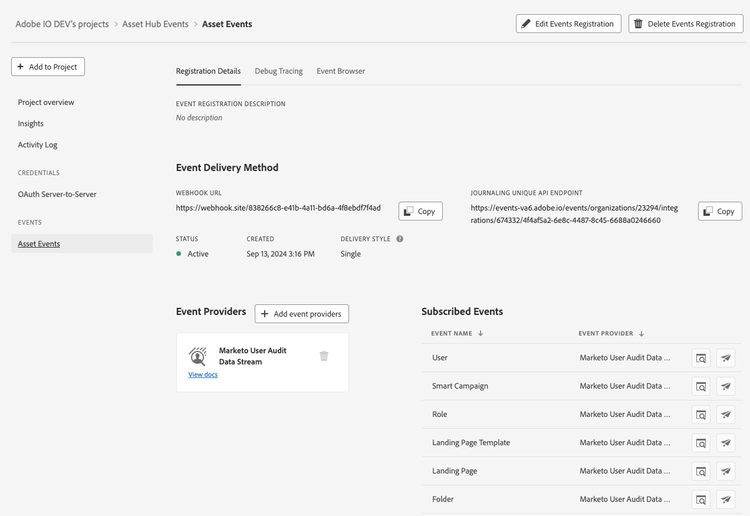Click the webhook.site URL text
This screenshot has width=750, height=516.
pyautogui.click(x=278, y=208)
